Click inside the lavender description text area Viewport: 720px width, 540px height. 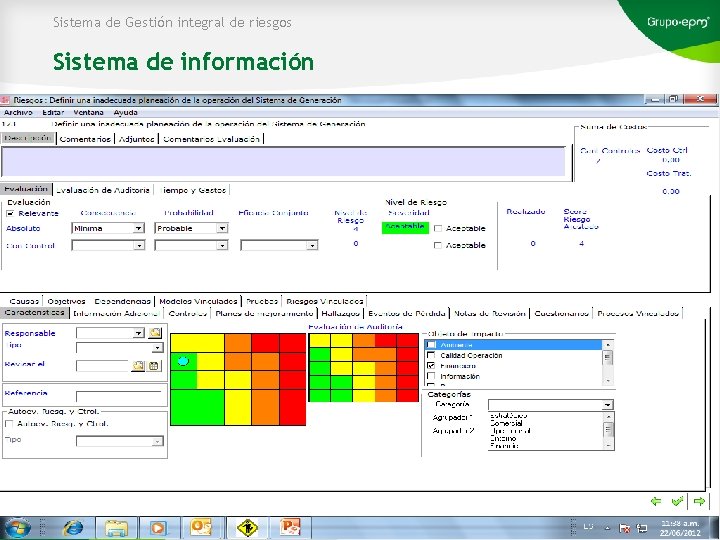coord(283,161)
